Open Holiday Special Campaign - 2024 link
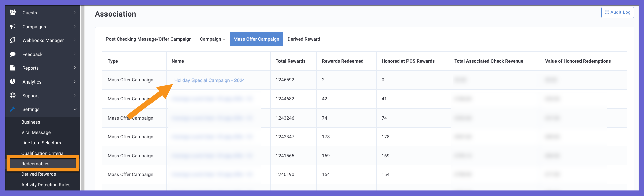 [x=209, y=80]
